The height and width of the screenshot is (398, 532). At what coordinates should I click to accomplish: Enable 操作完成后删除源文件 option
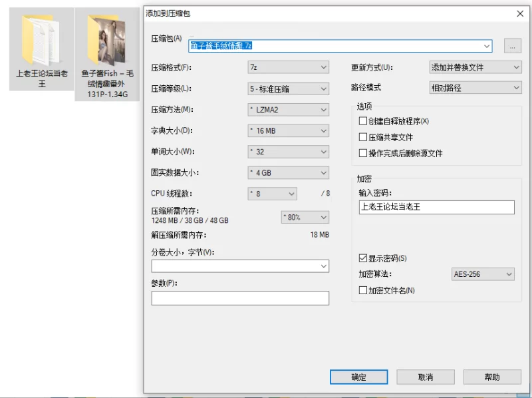[x=363, y=153]
